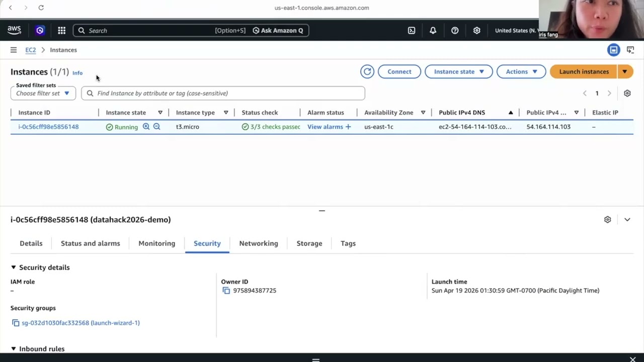Screen dimensions: 644x362
Task: Click the Connect button
Action: [399, 71]
